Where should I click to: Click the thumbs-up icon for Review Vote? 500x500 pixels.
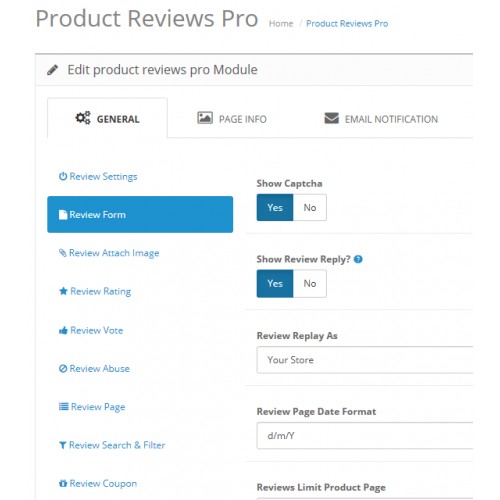pos(63,330)
